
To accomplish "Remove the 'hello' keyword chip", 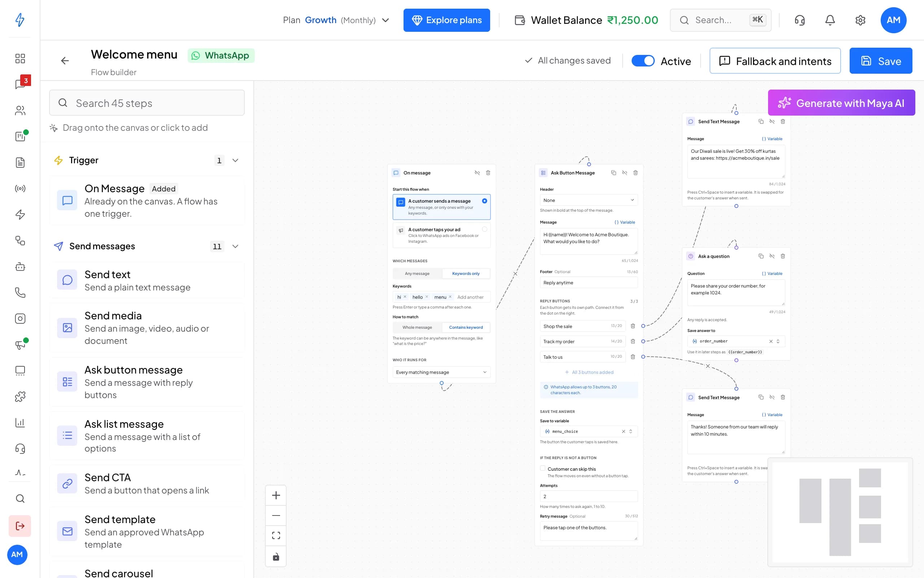I will pyautogui.click(x=427, y=297).
